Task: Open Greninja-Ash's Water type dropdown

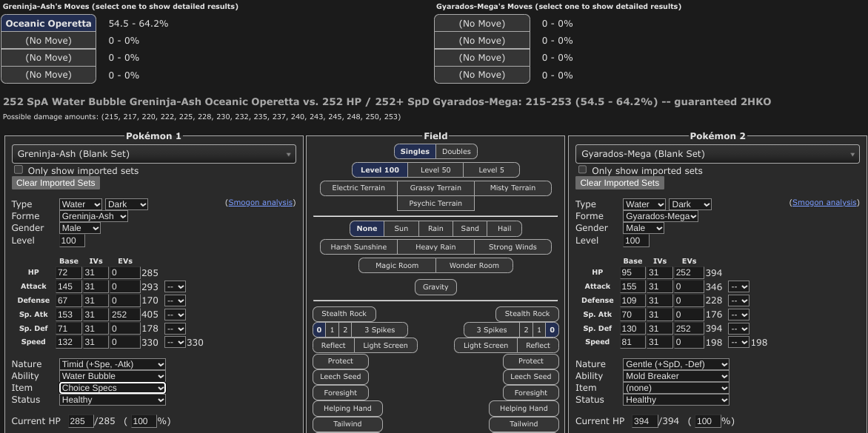Action: [x=81, y=204]
